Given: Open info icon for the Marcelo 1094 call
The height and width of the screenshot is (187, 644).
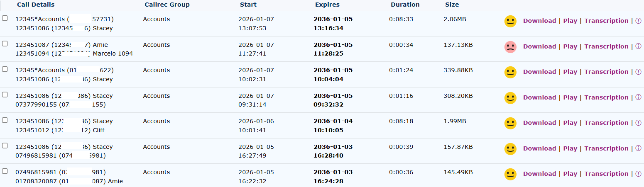Looking at the screenshot, I should click(638, 47).
